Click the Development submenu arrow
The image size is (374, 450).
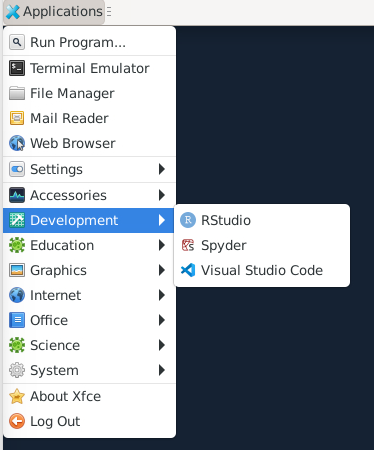pyautogui.click(x=162, y=220)
